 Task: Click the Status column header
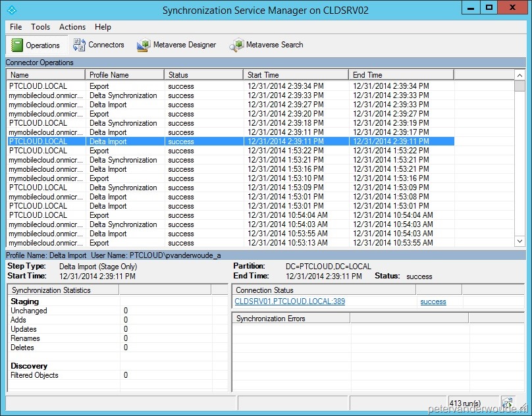(x=203, y=75)
